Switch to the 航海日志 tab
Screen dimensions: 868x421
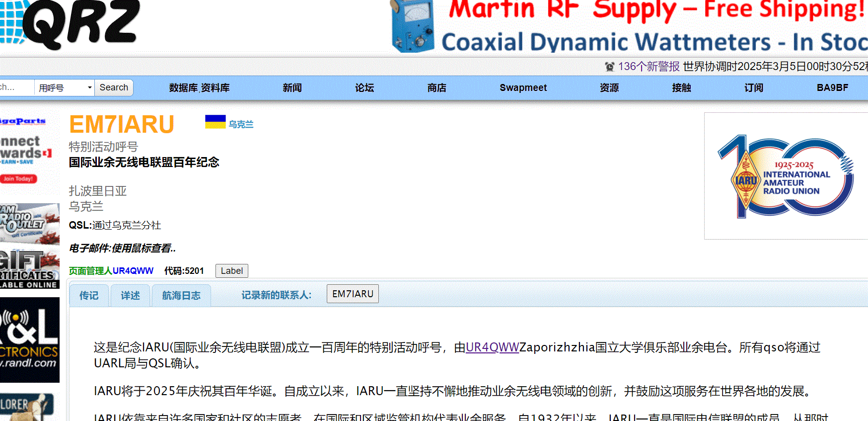click(x=181, y=295)
